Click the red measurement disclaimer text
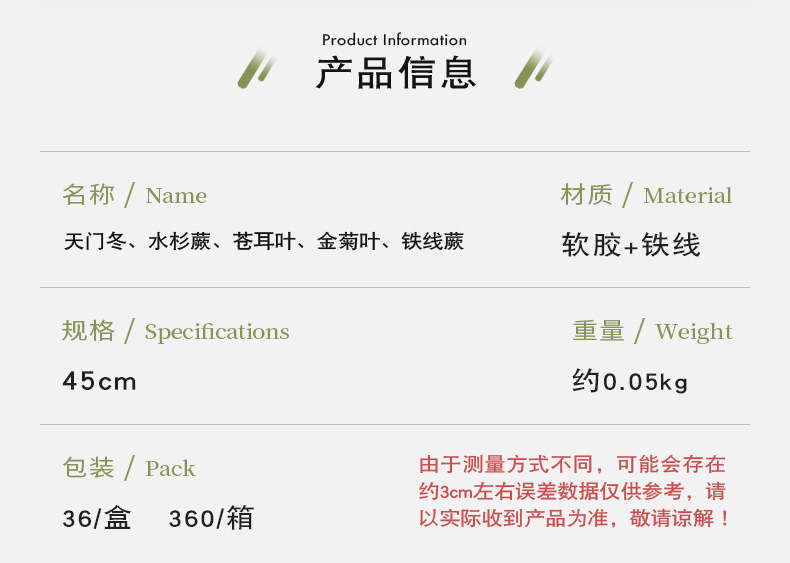 pyautogui.click(x=574, y=491)
